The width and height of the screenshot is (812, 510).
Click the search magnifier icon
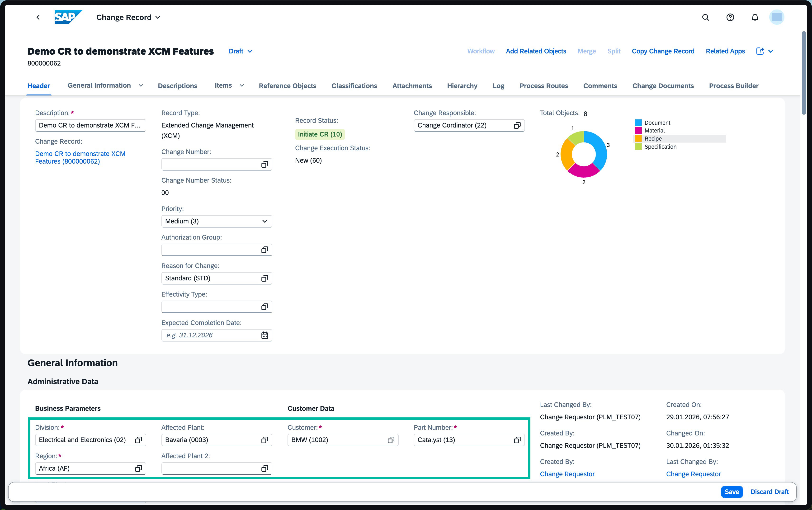[705, 18]
